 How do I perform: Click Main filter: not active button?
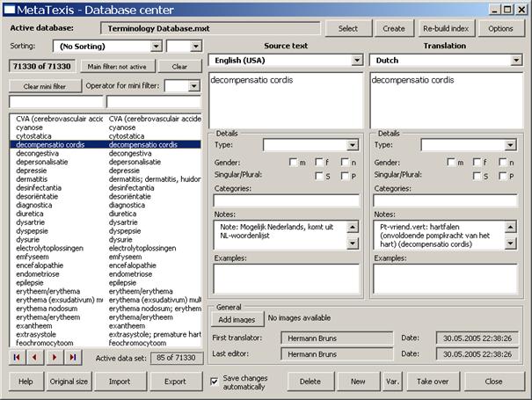coord(118,67)
